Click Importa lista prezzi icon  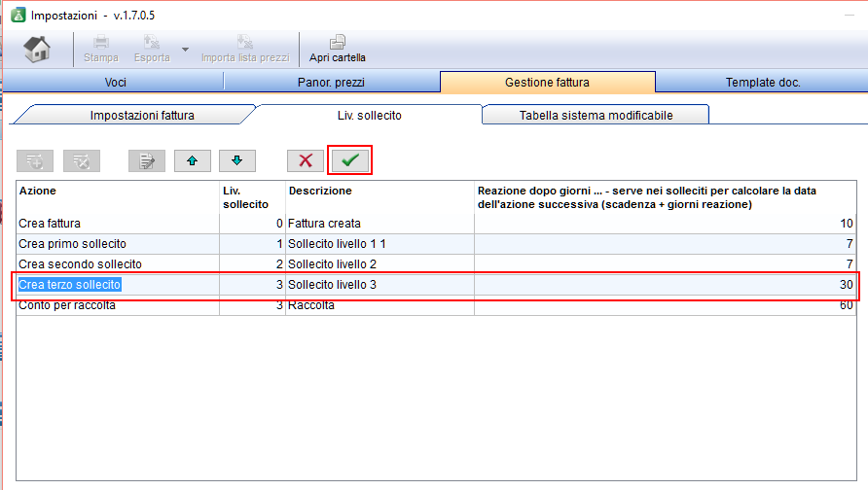click(x=244, y=42)
